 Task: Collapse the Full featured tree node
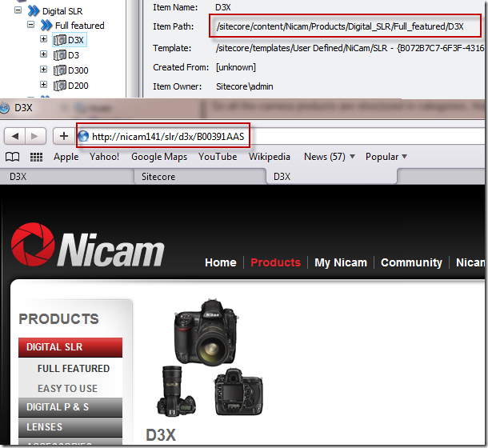coord(31,24)
